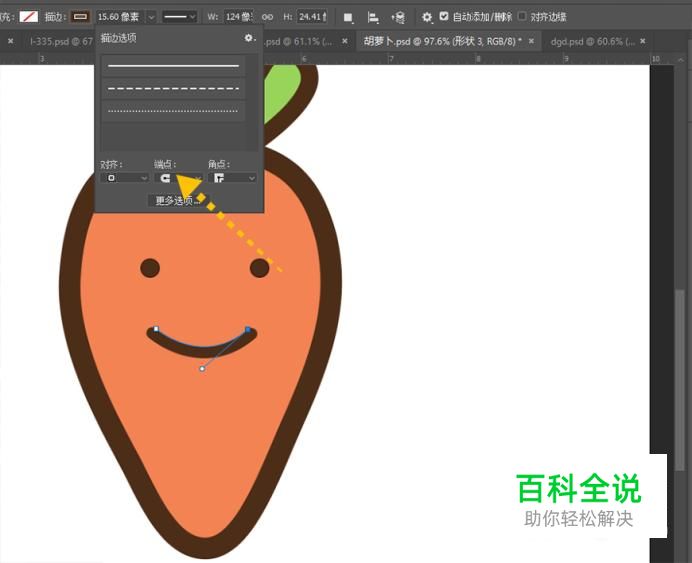Select the dashed line stroke preset
Screen dimensions: 692x563
click(x=174, y=88)
